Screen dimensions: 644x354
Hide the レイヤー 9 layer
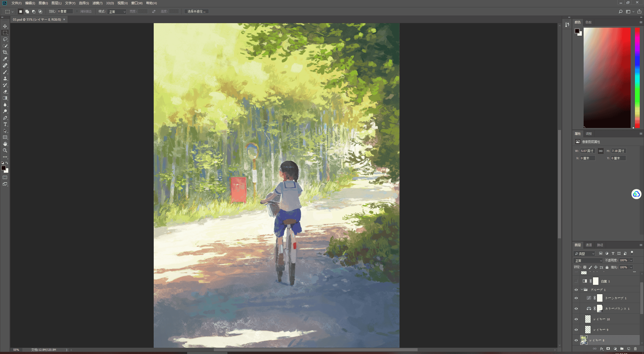point(576,330)
